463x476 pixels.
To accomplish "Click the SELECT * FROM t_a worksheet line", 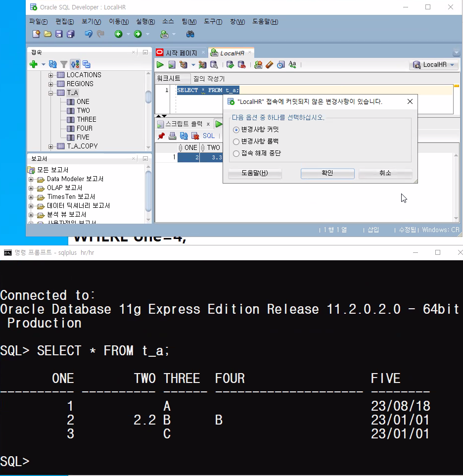I will pyautogui.click(x=208, y=90).
